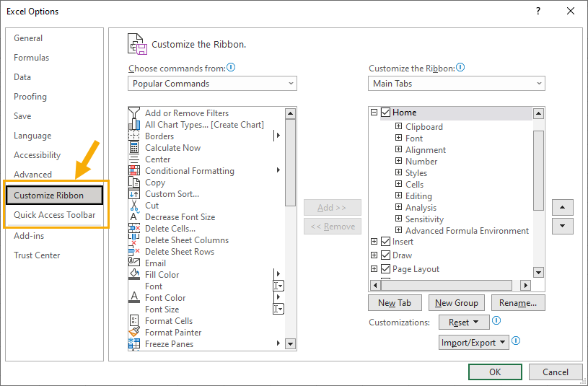This screenshot has height=386, width=588.
Task: Select Quick Access Toolbar category
Action: [55, 214]
